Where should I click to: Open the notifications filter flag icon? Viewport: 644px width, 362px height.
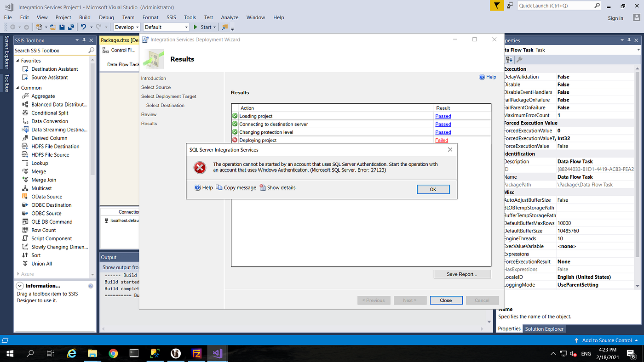[497, 6]
